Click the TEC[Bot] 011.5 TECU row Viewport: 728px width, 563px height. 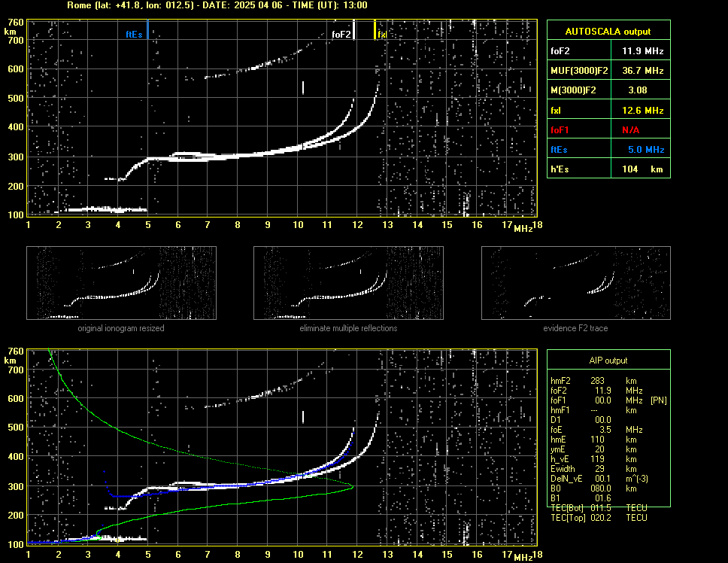599,508
